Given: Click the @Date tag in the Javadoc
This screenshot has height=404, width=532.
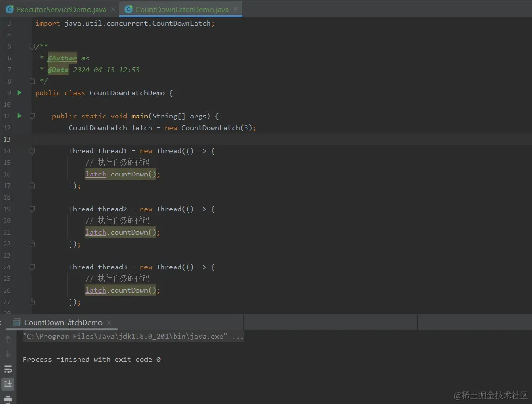Looking at the screenshot, I should [x=58, y=70].
